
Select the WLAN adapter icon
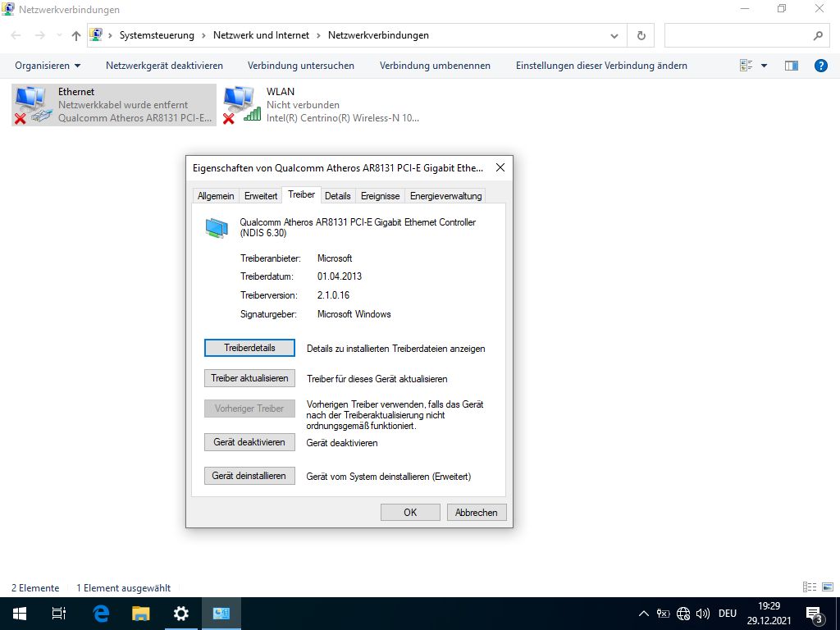point(242,105)
